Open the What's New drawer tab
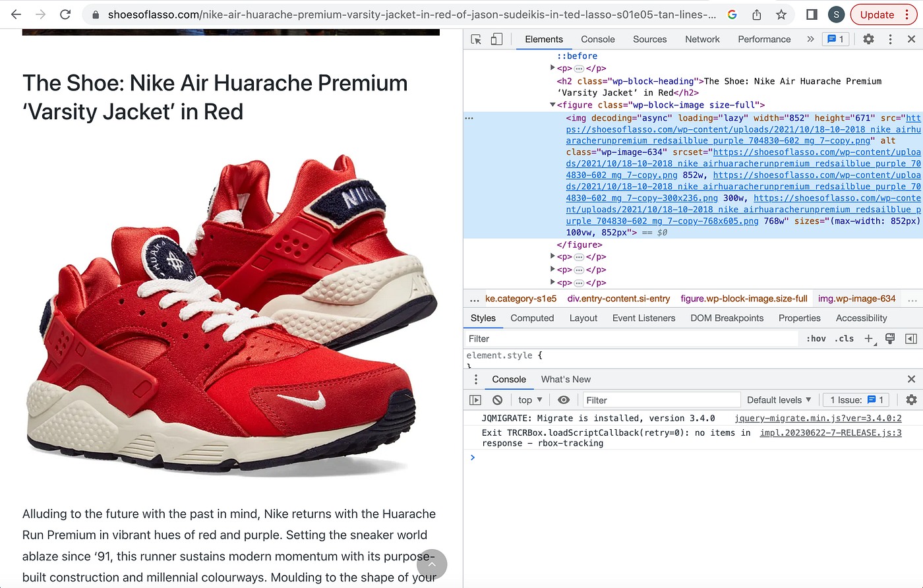This screenshot has height=588, width=923. (x=566, y=379)
